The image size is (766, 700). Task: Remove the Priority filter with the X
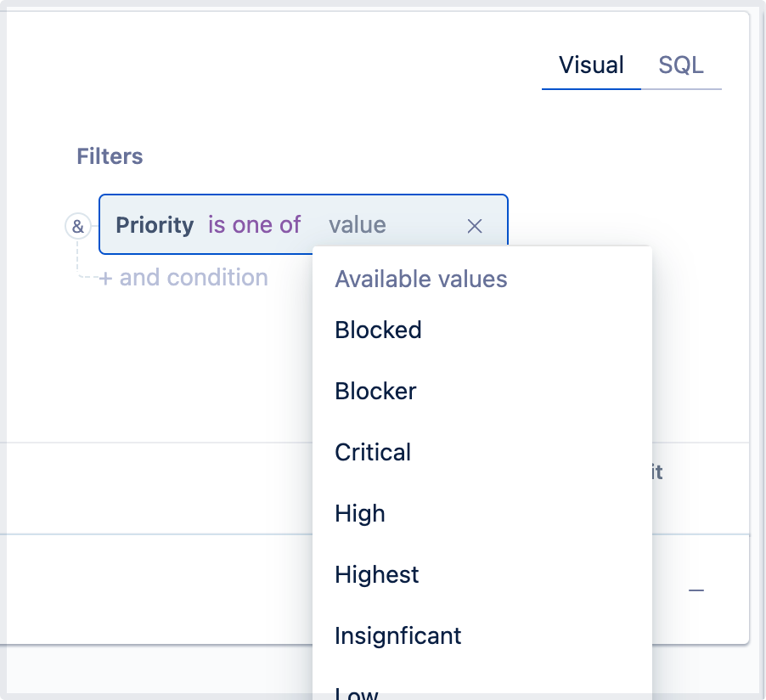475,226
